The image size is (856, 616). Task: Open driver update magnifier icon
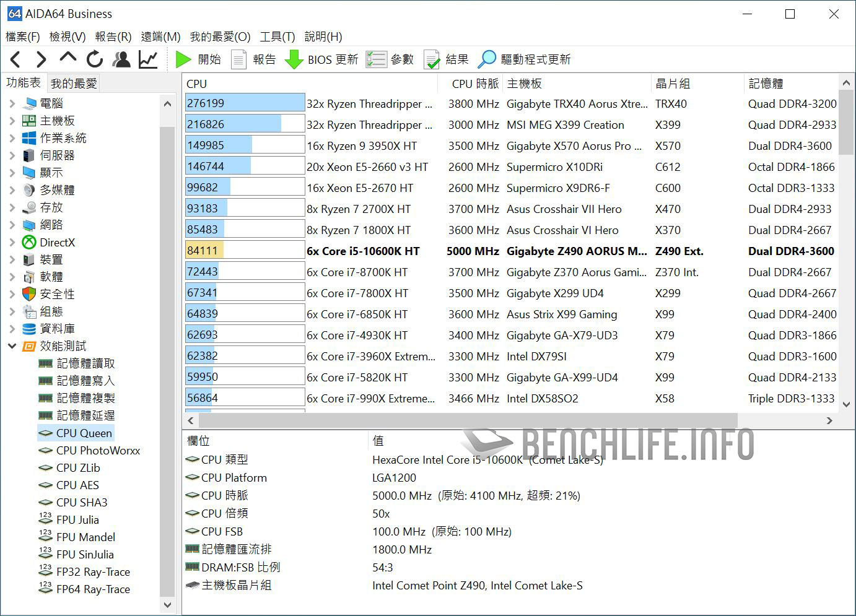tap(487, 59)
